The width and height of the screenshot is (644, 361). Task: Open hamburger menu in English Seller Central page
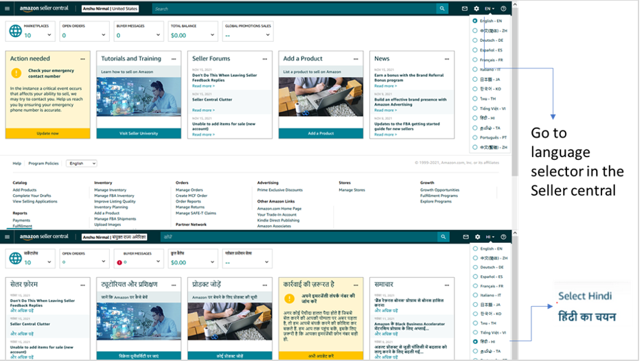[7, 8]
